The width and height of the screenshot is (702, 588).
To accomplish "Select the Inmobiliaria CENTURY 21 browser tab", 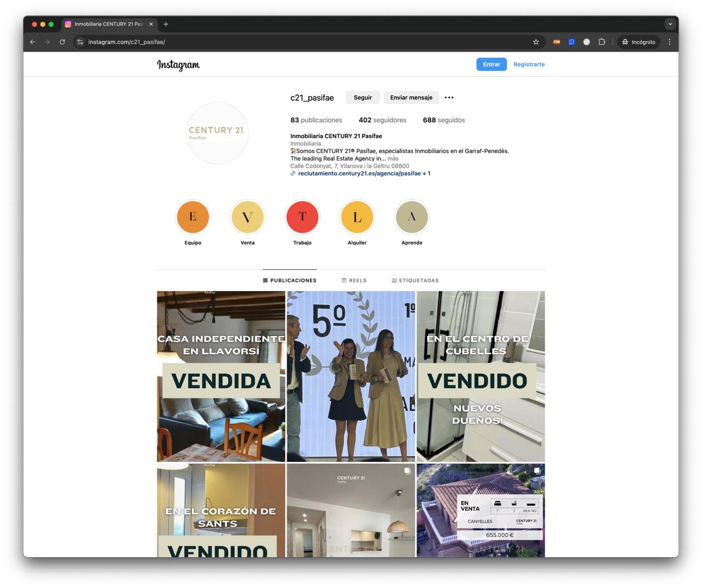I will pyautogui.click(x=109, y=24).
